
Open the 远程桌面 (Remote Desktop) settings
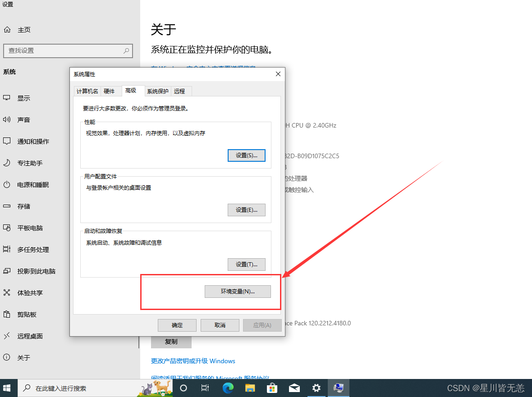25,336
